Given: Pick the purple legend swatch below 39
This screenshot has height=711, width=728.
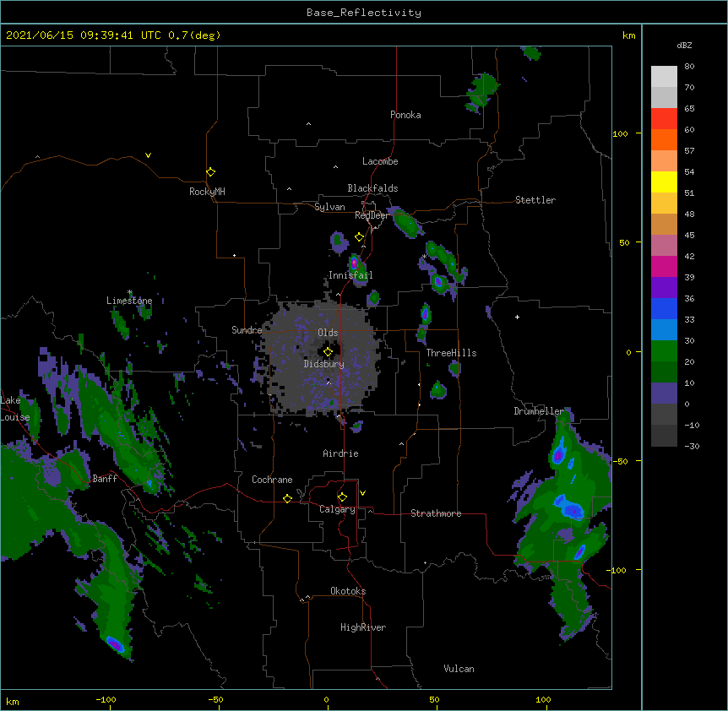Looking at the screenshot, I should pyautogui.click(x=664, y=288).
